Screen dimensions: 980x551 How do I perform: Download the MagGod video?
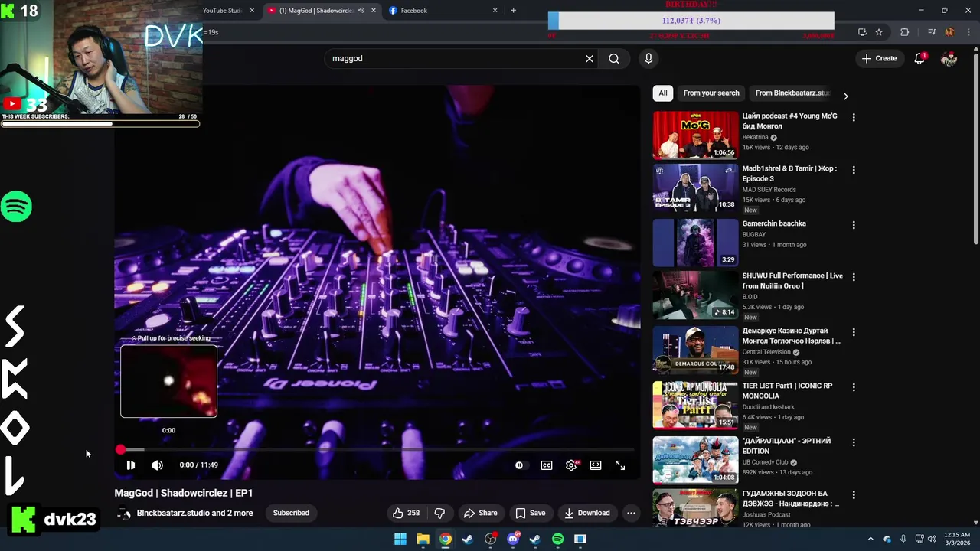click(587, 513)
